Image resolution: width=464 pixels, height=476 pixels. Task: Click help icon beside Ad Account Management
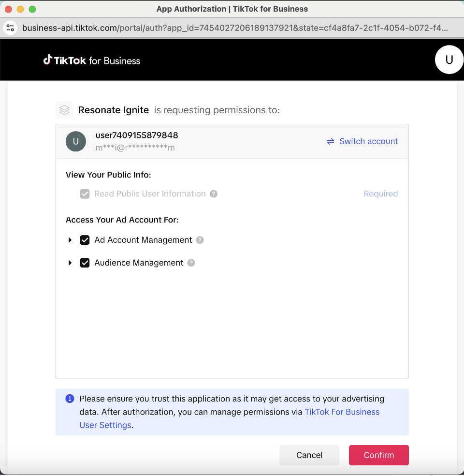200,240
